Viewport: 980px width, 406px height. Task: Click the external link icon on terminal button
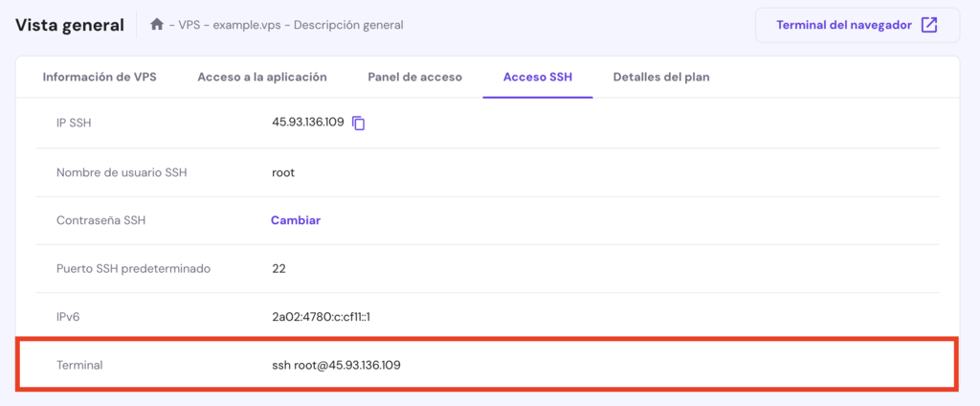928,25
